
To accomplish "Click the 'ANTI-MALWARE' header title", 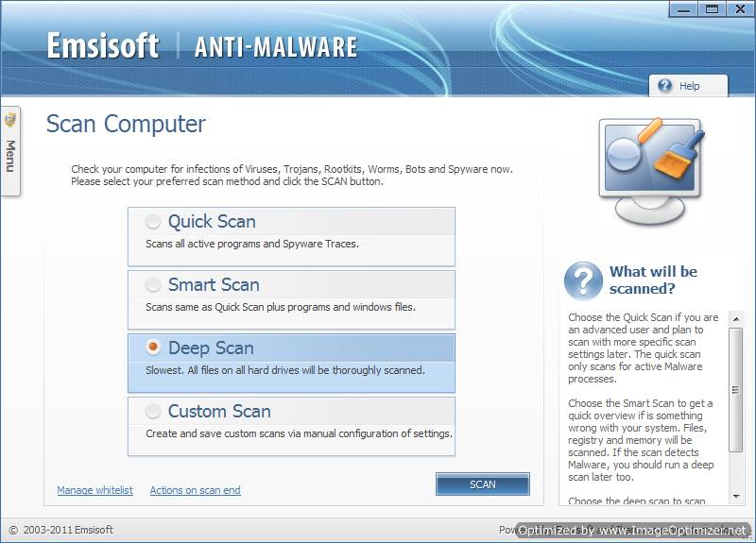I will click(x=276, y=47).
